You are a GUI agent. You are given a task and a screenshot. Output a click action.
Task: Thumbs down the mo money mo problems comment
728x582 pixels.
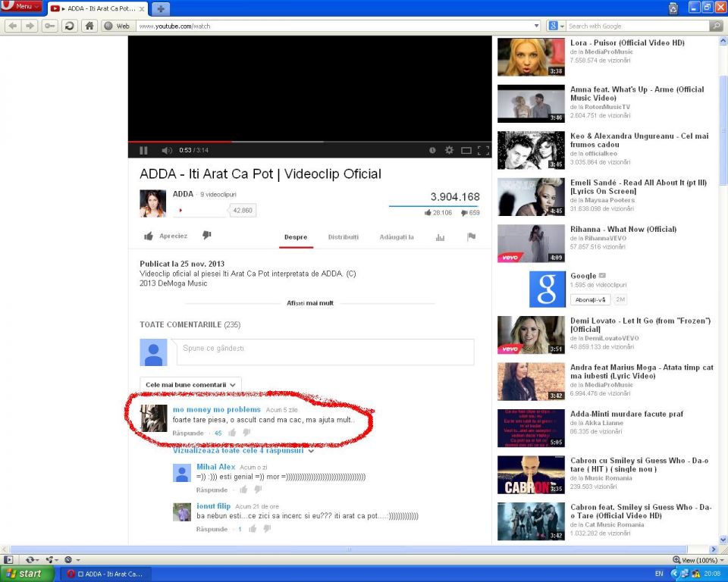247,433
